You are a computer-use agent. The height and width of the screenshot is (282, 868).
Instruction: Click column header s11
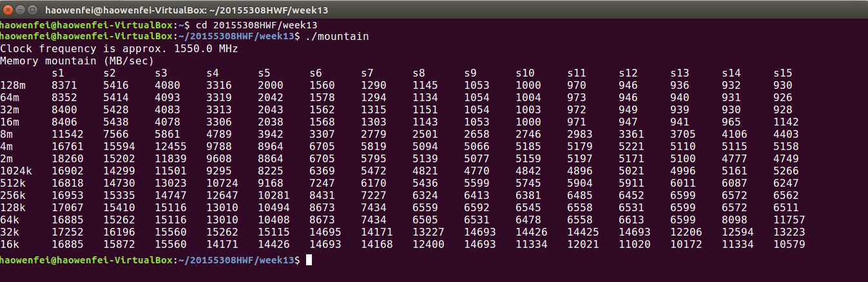(577, 73)
